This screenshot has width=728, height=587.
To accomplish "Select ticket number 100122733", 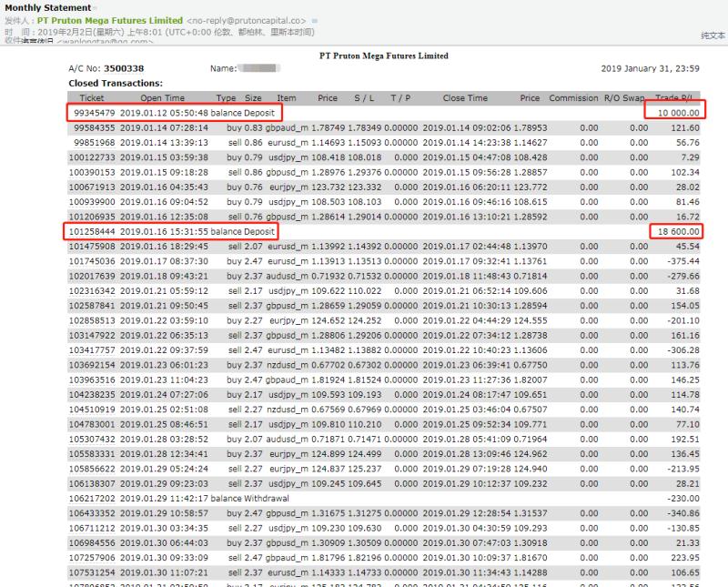I will tap(92, 157).
